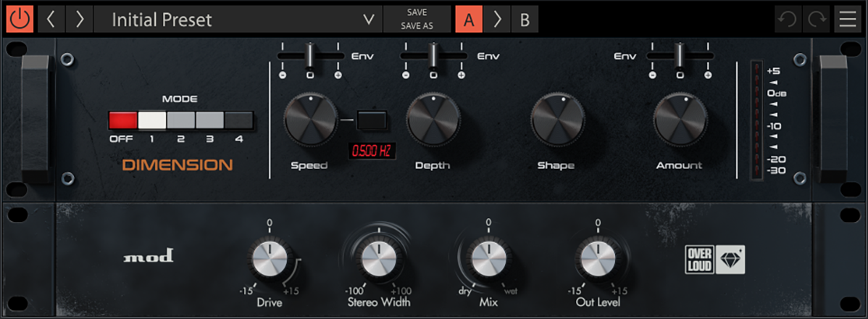The width and height of the screenshot is (868, 319).
Task: Toggle the Speed sync button
Action: coord(372,120)
